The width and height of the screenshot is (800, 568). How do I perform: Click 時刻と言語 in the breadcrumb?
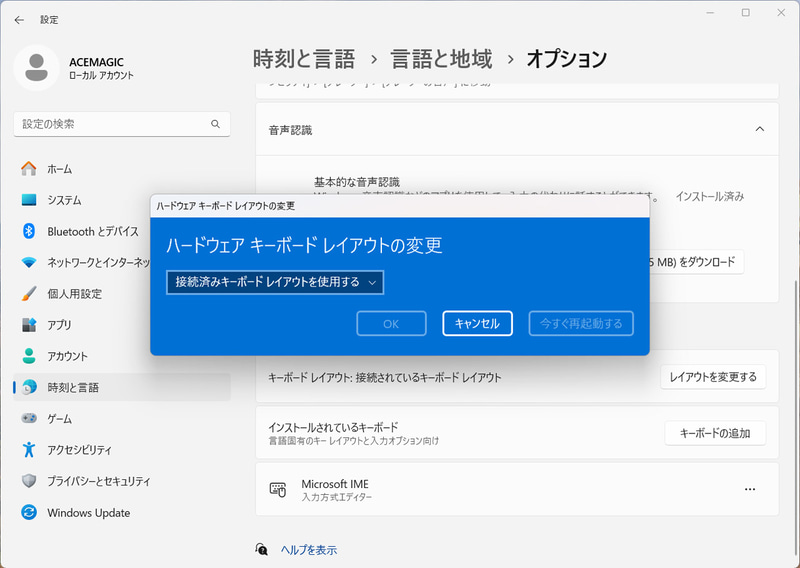click(x=304, y=59)
